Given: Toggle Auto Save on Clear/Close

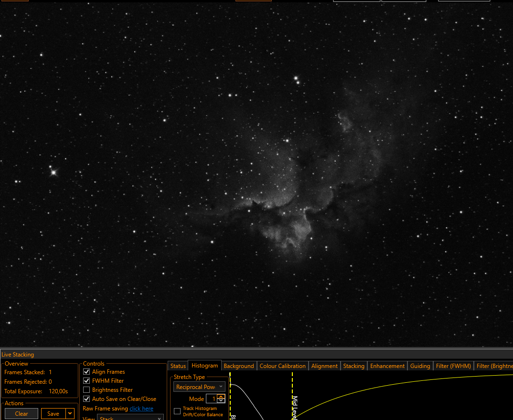Looking at the screenshot, I should pyautogui.click(x=86, y=399).
